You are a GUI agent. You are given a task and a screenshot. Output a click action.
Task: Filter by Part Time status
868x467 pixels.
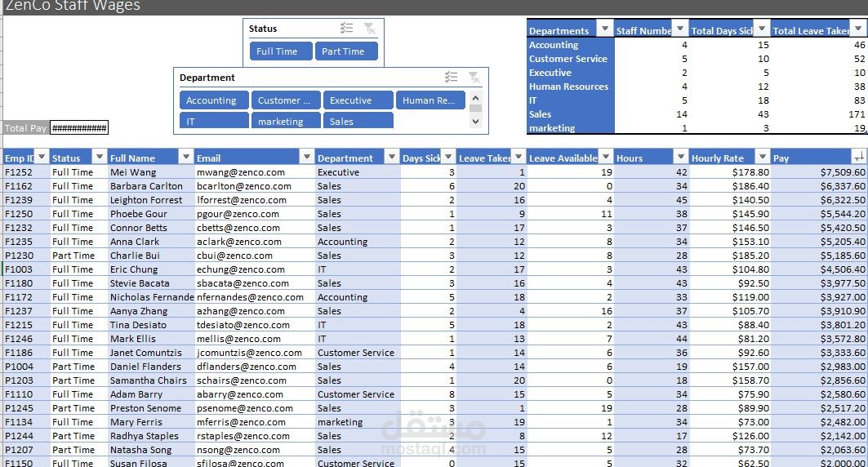(346, 51)
